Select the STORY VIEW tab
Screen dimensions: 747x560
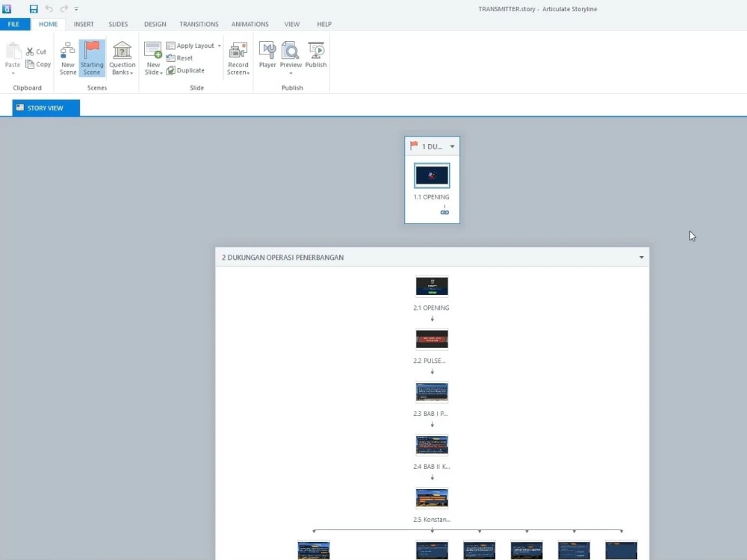pos(46,108)
